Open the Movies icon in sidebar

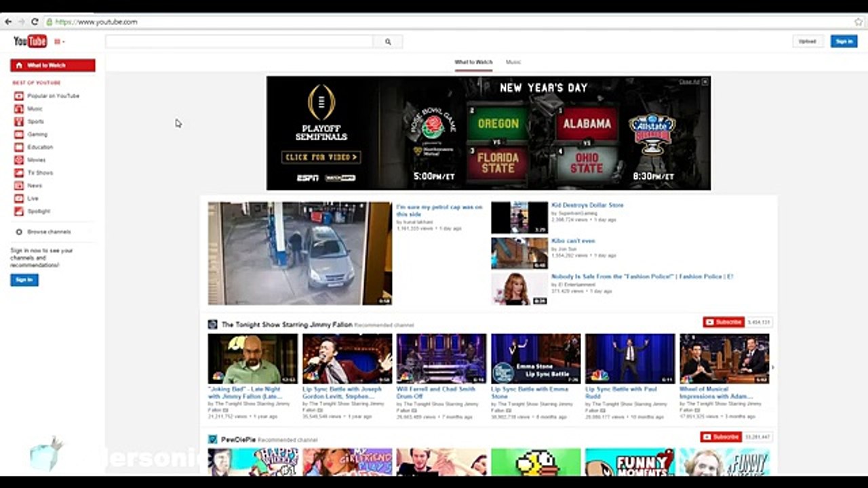pos(19,160)
